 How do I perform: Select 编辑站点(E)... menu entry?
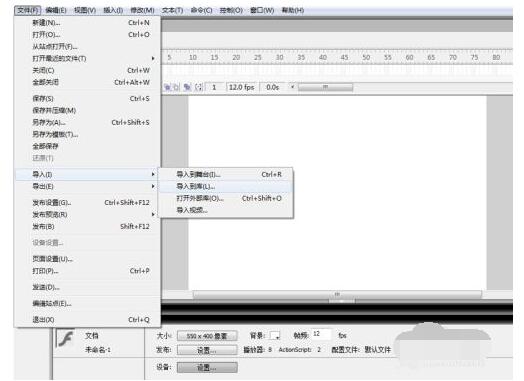coord(88,303)
